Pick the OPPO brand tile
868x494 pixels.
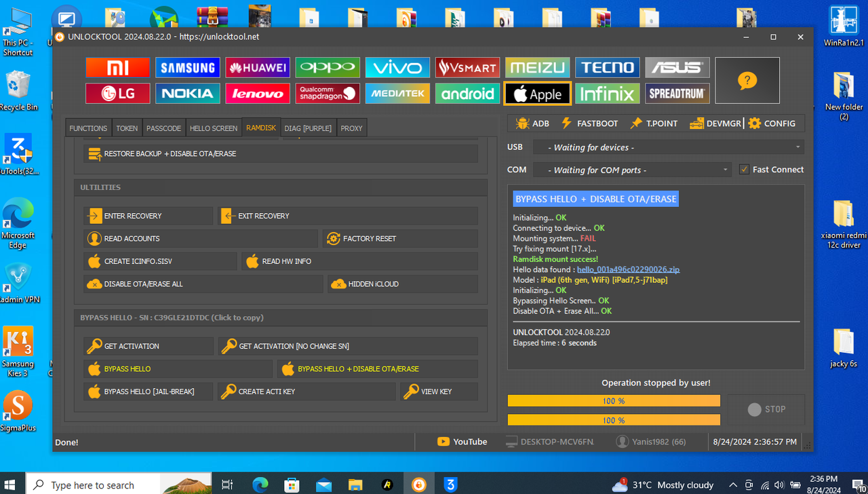[328, 67]
